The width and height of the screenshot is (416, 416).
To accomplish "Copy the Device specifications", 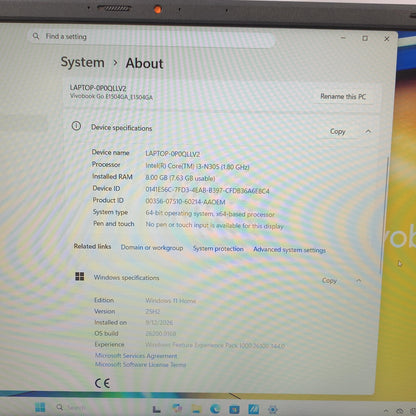I will coord(337,131).
